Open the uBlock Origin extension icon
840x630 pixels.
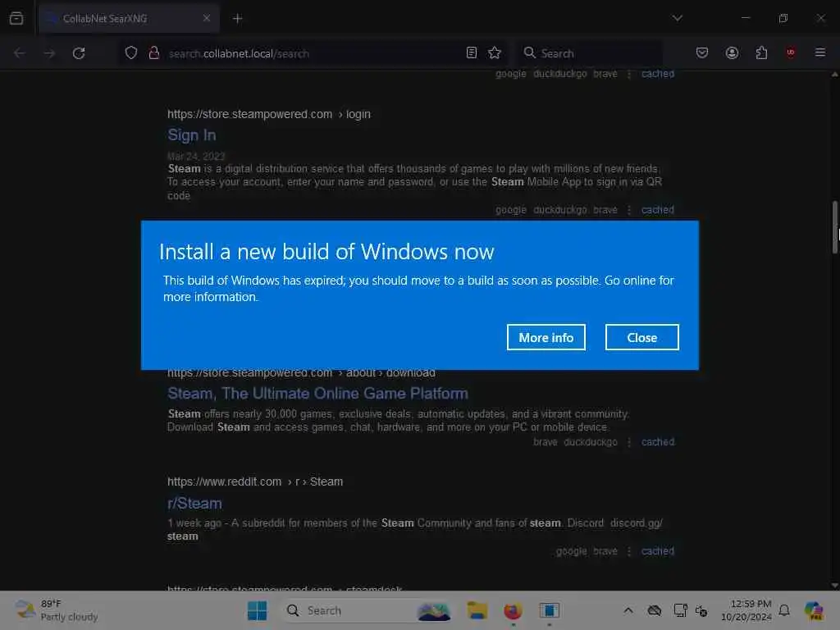tap(791, 53)
